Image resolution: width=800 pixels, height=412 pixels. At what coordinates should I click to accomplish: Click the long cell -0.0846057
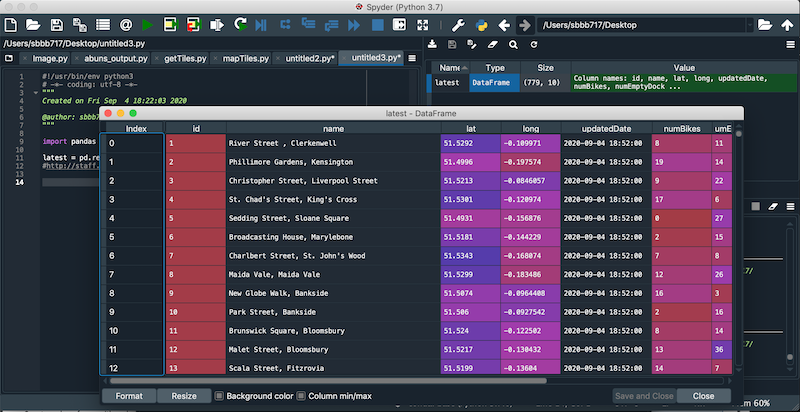(x=531, y=181)
